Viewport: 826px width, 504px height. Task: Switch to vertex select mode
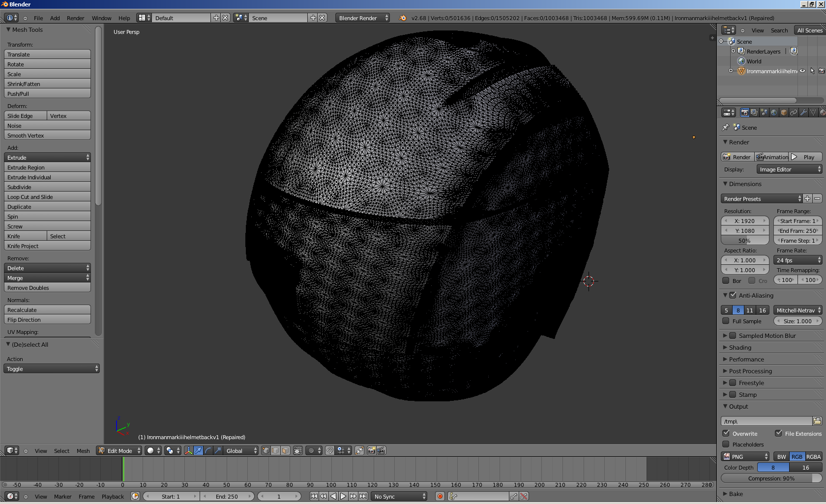[265, 450]
